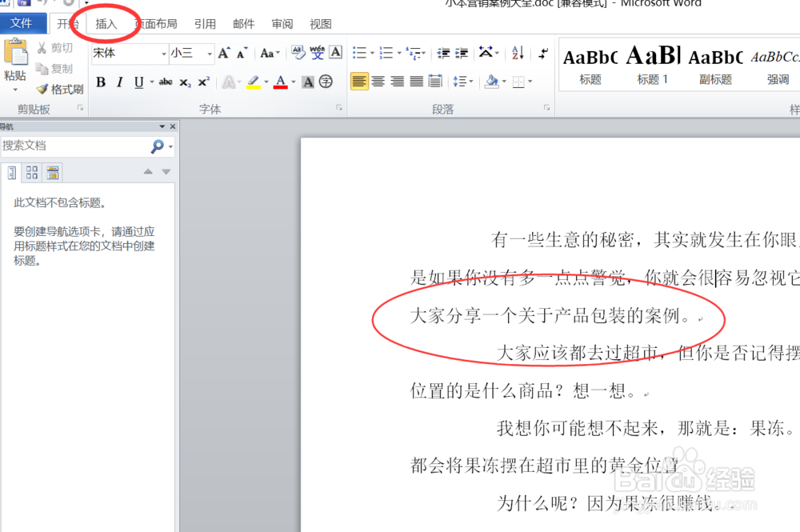The image size is (800, 532).
Task: Toggle subscript formatting
Action: (185, 82)
